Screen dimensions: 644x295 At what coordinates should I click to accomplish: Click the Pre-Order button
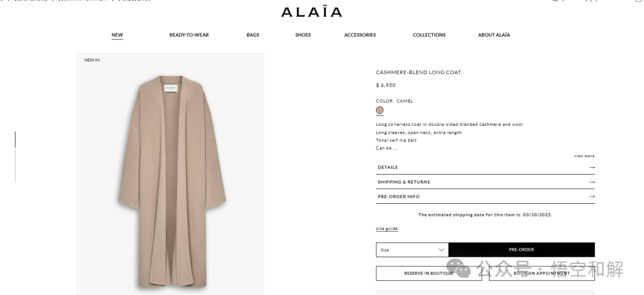coord(522,250)
